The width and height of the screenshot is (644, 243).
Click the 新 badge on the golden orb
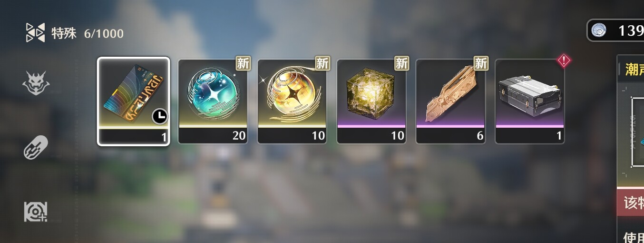pyautogui.click(x=322, y=63)
